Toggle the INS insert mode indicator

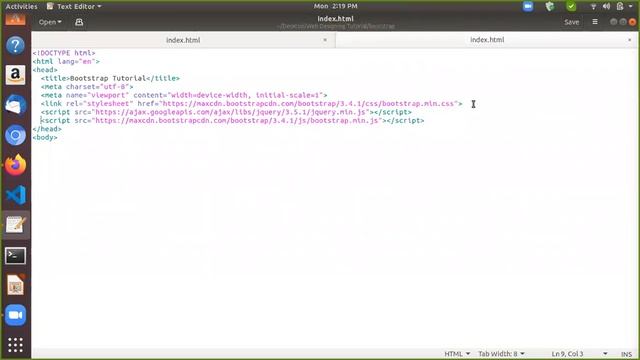[x=626, y=354]
